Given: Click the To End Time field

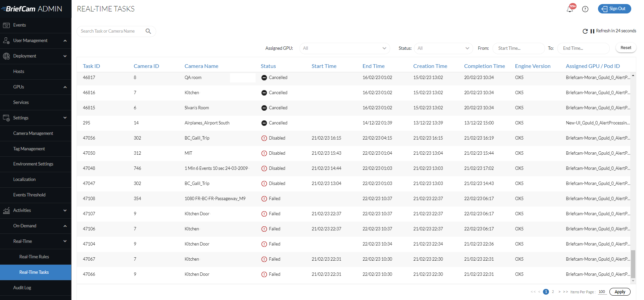Looking at the screenshot, I should (x=583, y=48).
